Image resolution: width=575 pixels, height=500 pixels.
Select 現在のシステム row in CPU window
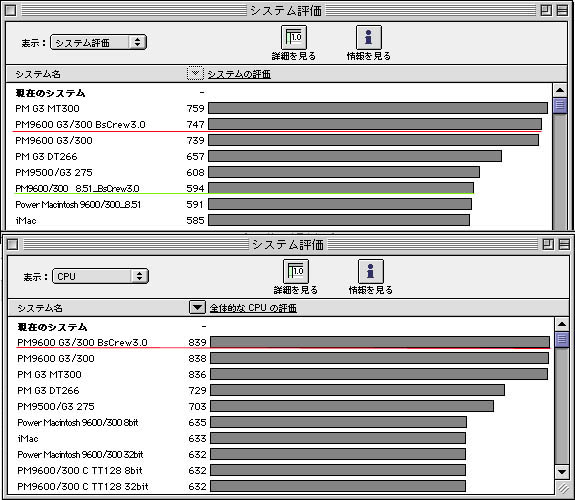tap(281, 327)
